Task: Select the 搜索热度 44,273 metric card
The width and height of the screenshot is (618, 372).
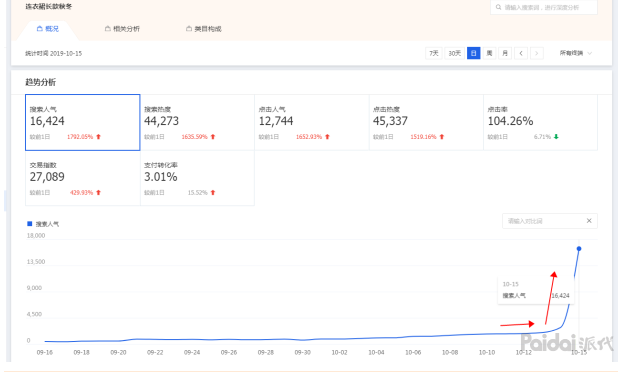Action: pyautogui.click(x=197, y=122)
